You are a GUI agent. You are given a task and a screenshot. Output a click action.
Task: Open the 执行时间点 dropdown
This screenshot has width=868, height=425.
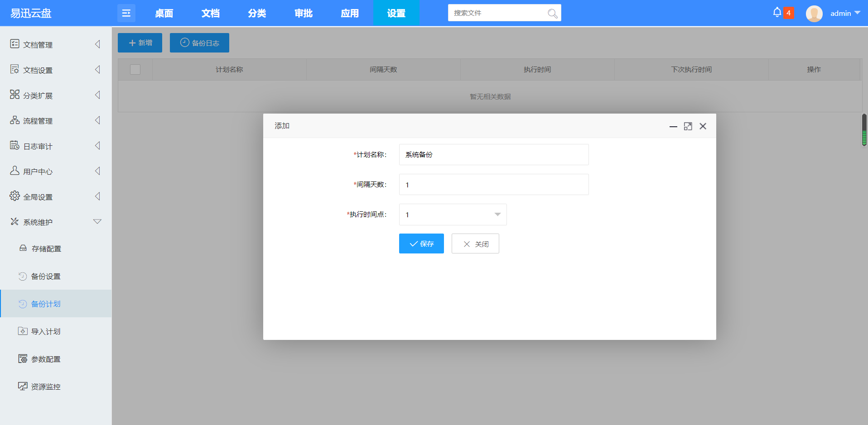(453, 215)
